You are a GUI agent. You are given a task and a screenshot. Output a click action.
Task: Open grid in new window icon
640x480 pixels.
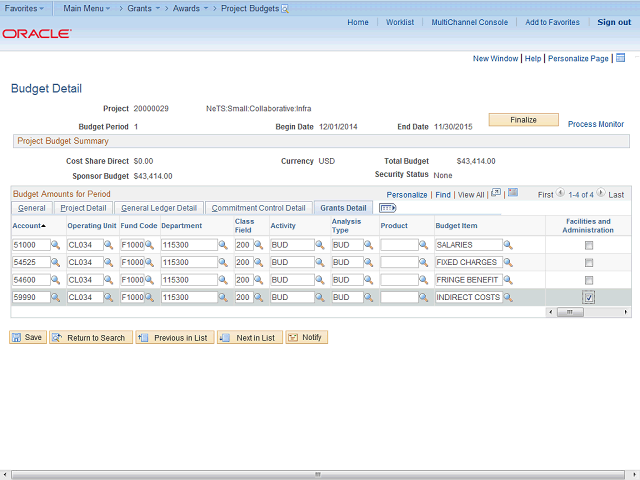click(x=496, y=193)
